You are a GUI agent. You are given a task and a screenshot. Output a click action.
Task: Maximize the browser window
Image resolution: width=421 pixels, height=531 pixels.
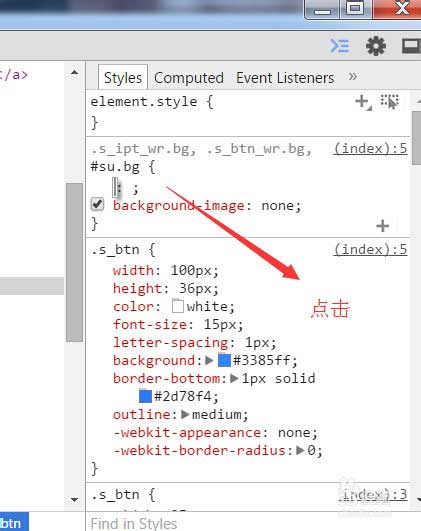[x=355, y=9]
